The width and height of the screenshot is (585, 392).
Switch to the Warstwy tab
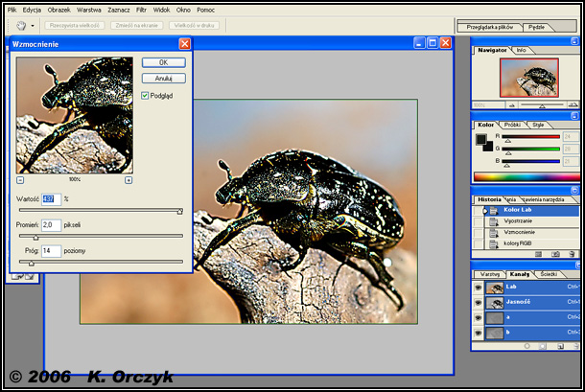tap(490, 274)
